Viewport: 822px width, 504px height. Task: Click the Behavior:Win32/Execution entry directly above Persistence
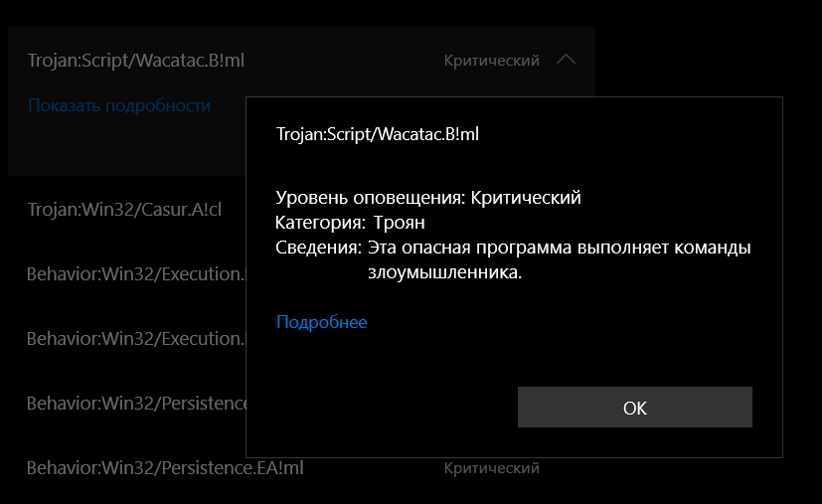pos(135,338)
